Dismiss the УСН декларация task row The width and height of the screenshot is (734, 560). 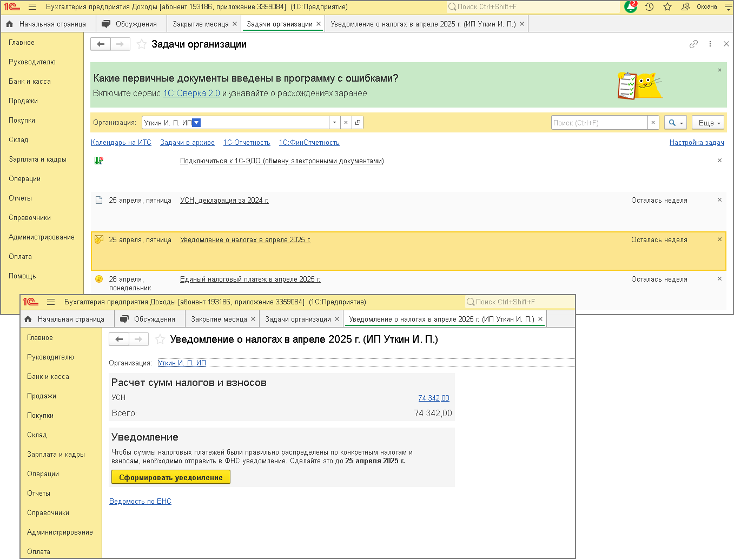tap(719, 200)
